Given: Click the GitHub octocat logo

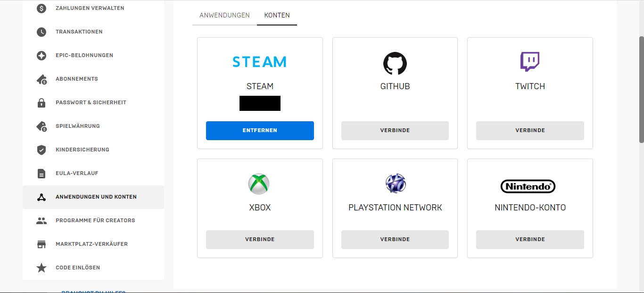Looking at the screenshot, I should click(395, 63).
